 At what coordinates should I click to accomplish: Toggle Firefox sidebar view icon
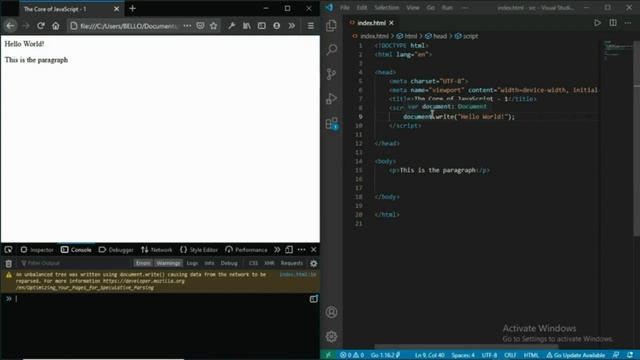pos(262,26)
